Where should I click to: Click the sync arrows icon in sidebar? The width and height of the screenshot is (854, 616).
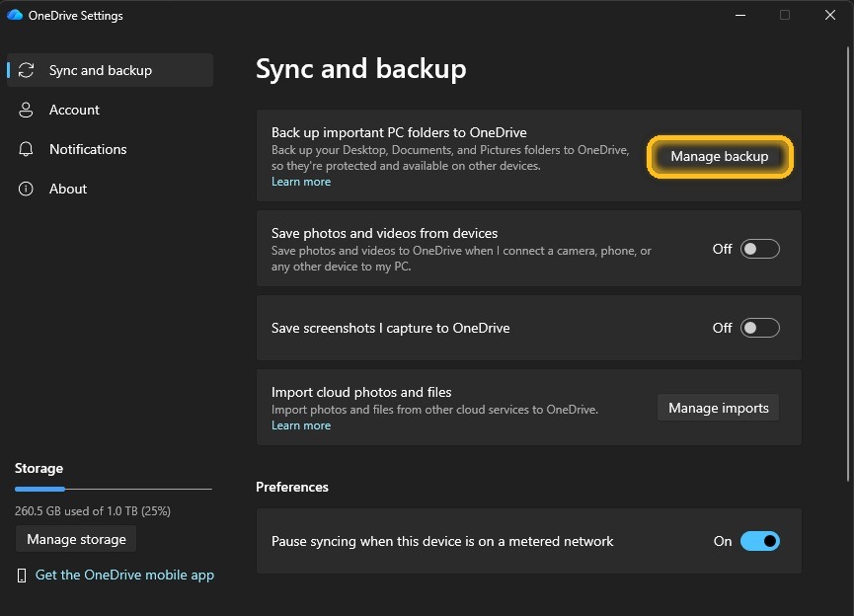[26, 70]
